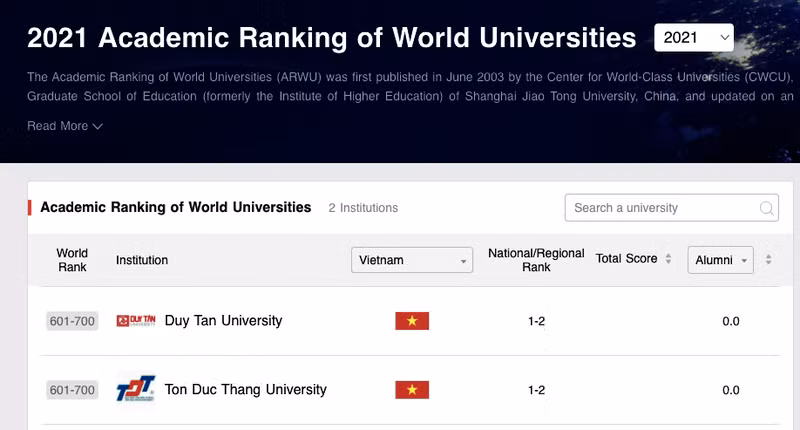Click Vietnam flag in Ton Duc Thang row

point(412,390)
